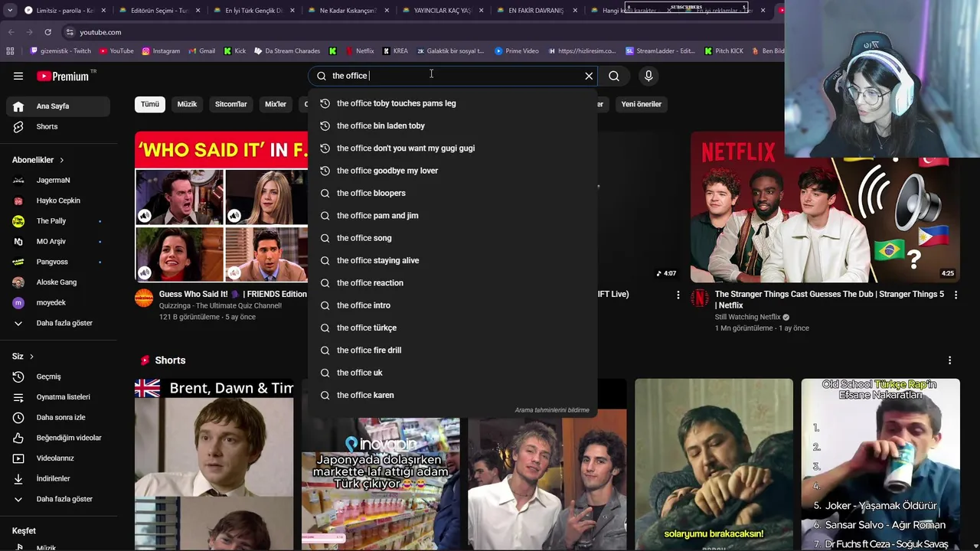
Task: Choose suggestion the office uk
Action: tap(452, 373)
